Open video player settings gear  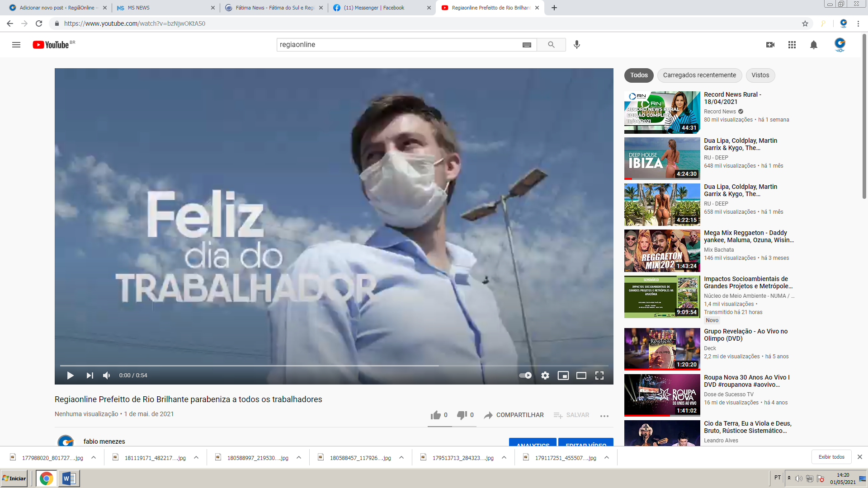545,375
